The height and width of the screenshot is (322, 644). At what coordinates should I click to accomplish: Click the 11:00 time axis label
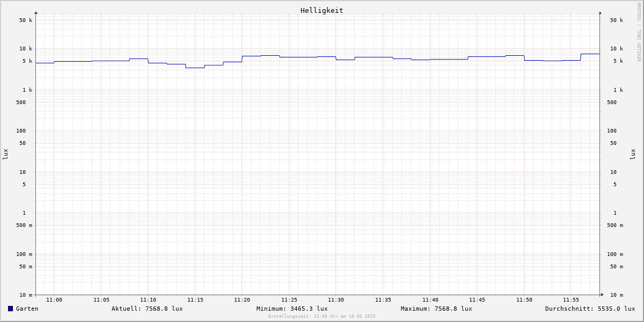tap(54, 300)
